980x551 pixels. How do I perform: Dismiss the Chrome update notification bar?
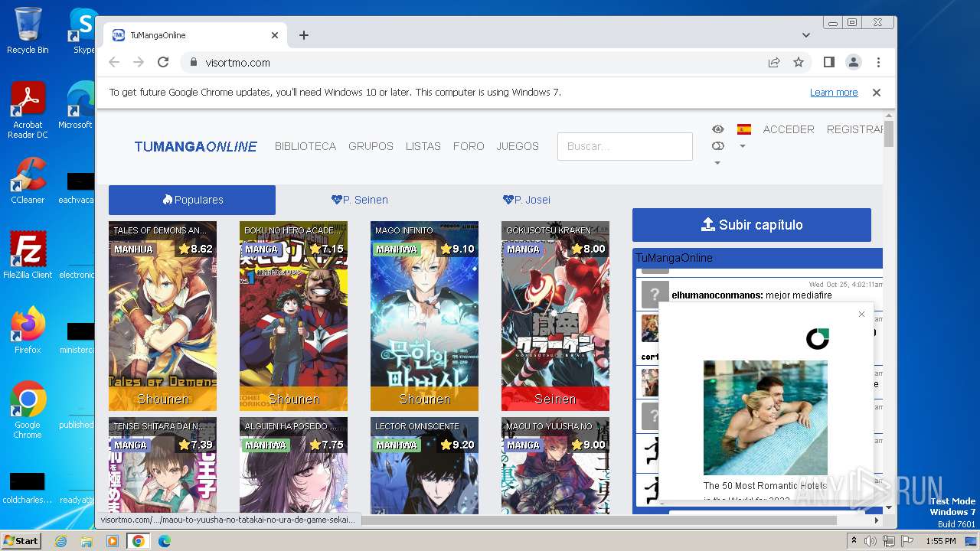click(x=877, y=93)
